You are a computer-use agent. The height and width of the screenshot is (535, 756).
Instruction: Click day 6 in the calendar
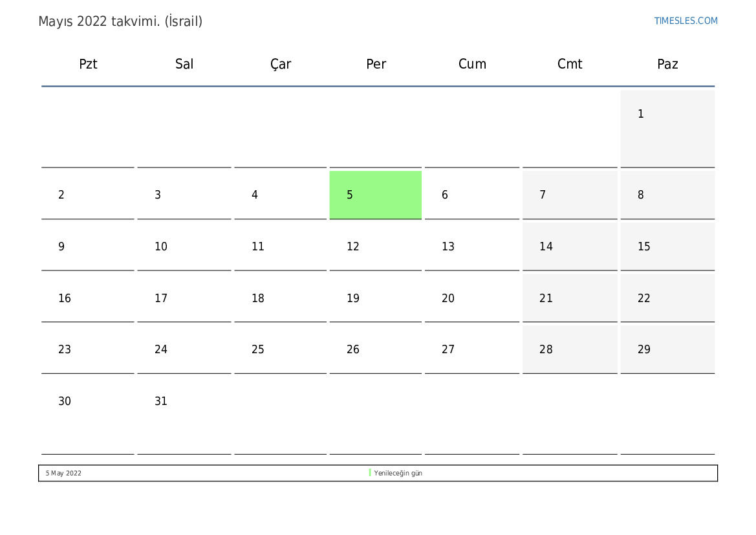[472, 195]
